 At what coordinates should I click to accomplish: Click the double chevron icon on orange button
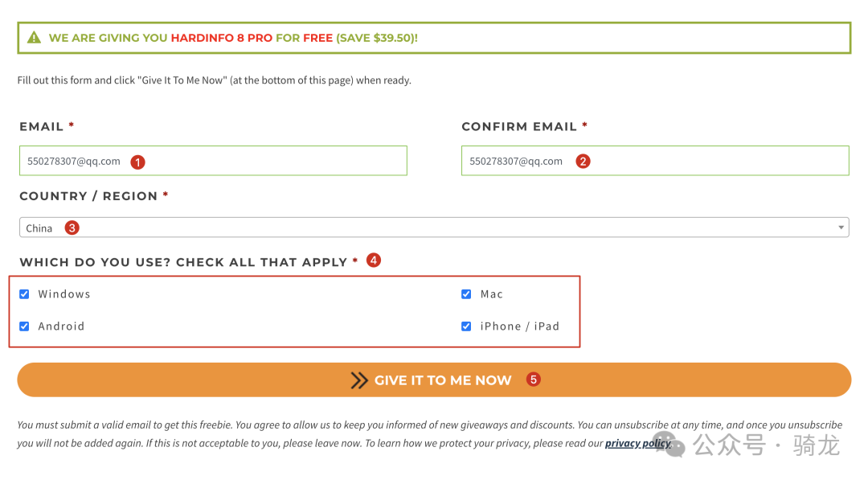point(359,380)
